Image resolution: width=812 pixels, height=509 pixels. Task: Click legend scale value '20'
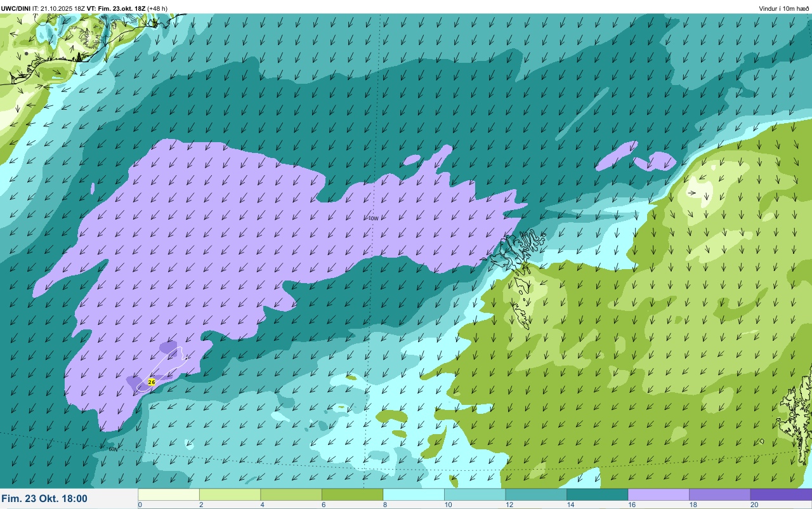pos(754,505)
